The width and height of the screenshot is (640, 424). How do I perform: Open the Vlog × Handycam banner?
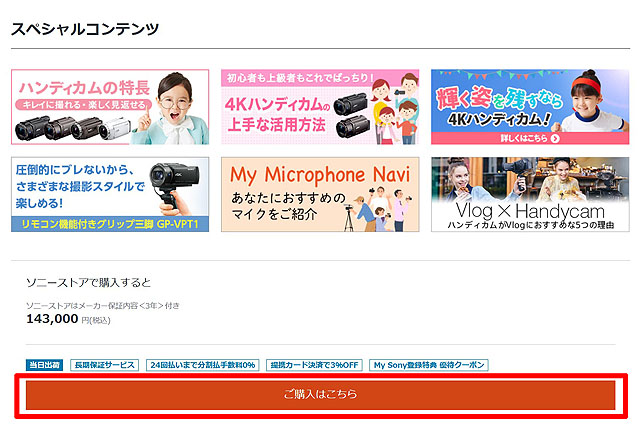coord(530,194)
